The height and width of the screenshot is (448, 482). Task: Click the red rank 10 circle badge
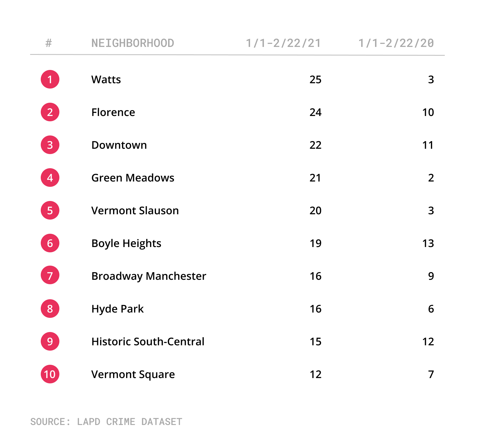click(50, 374)
